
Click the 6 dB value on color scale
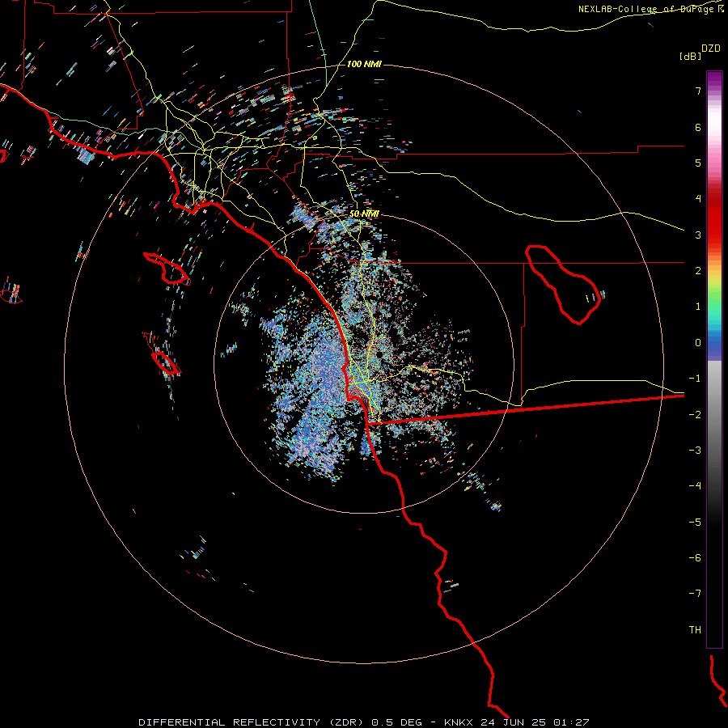point(698,127)
